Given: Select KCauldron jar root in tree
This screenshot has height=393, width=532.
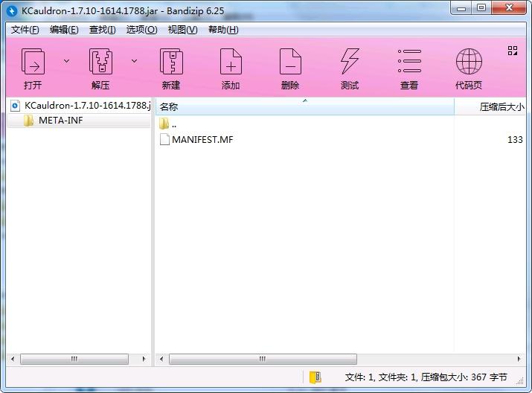Looking at the screenshot, I should pyautogui.click(x=80, y=106).
